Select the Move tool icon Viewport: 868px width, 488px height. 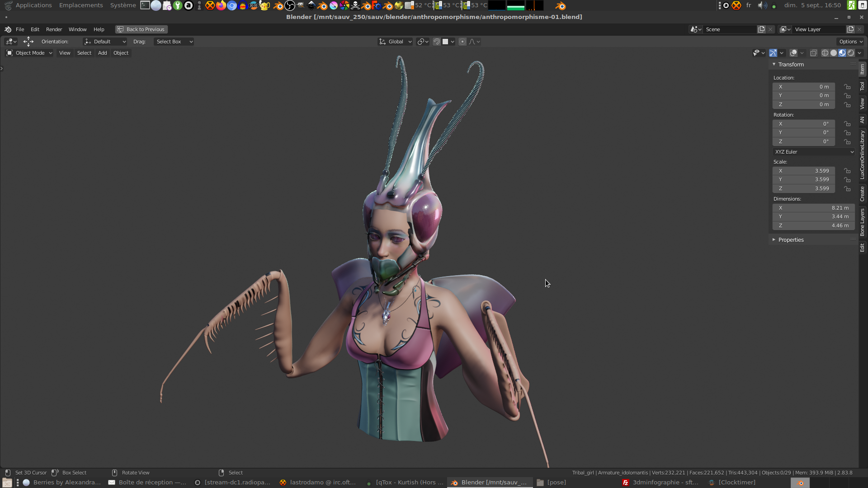(28, 42)
